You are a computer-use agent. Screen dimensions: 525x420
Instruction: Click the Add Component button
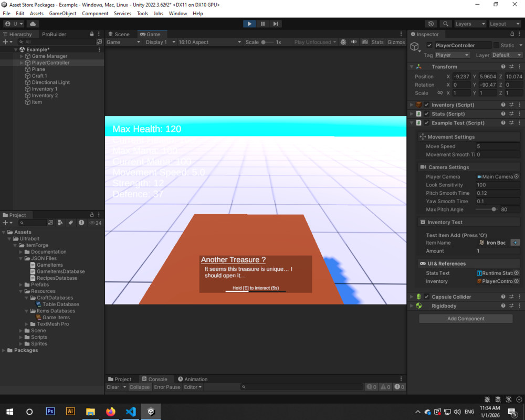coord(465,319)
